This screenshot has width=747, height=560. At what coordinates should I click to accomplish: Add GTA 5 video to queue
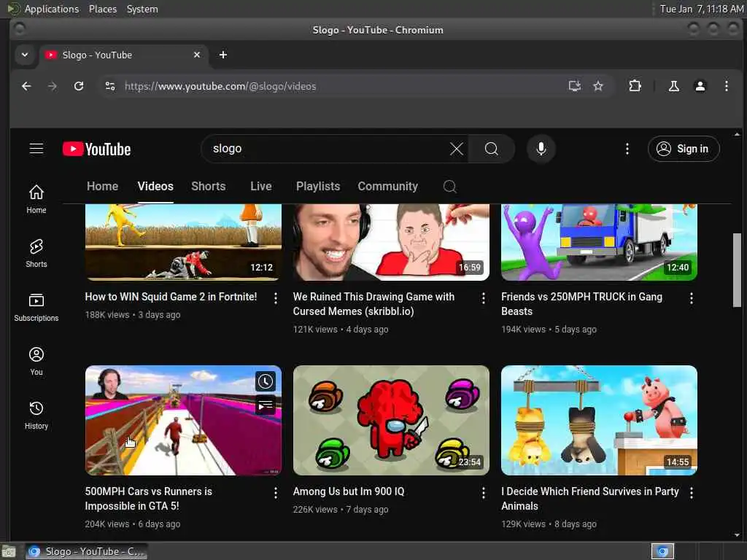(266, 405)
